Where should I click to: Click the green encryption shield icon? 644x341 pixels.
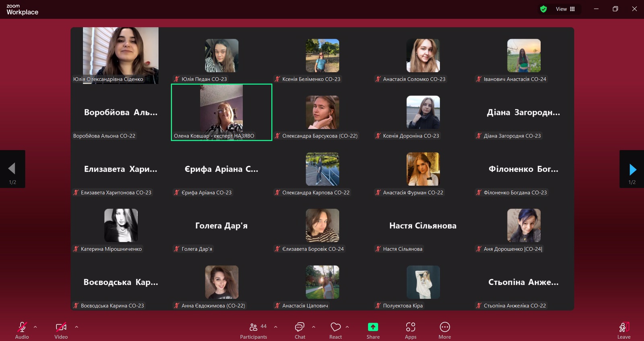(543, 9)
